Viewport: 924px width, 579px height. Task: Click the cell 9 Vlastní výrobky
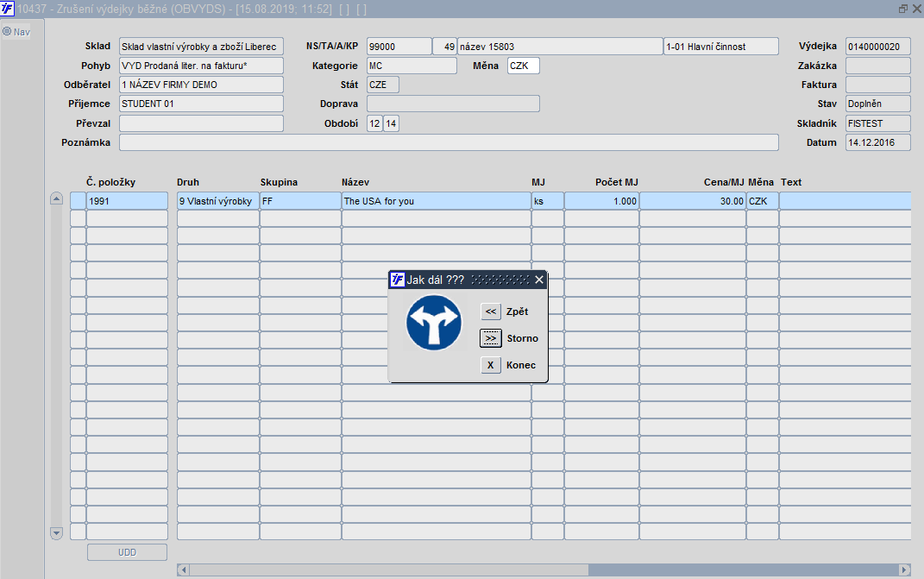click(218, 201)
